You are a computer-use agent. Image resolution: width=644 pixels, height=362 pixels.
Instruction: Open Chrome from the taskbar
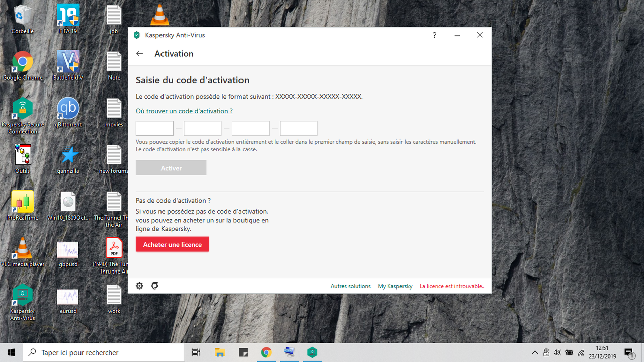[266, 352]
